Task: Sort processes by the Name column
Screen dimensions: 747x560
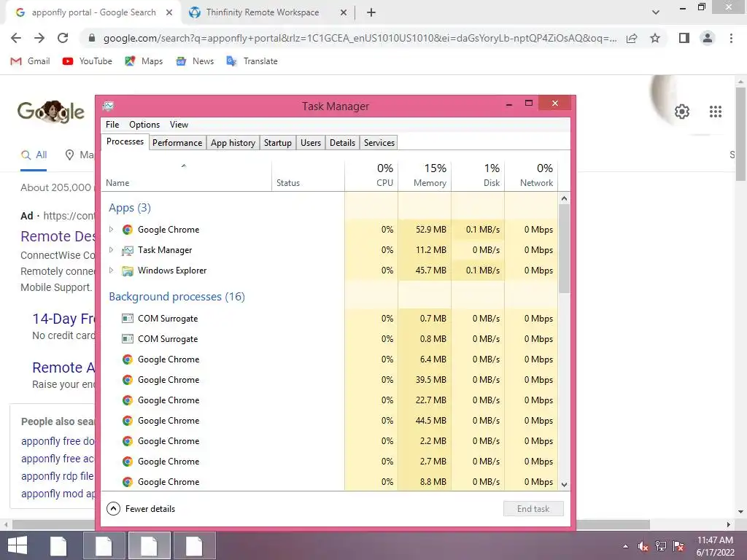Action: coord(186,176)
